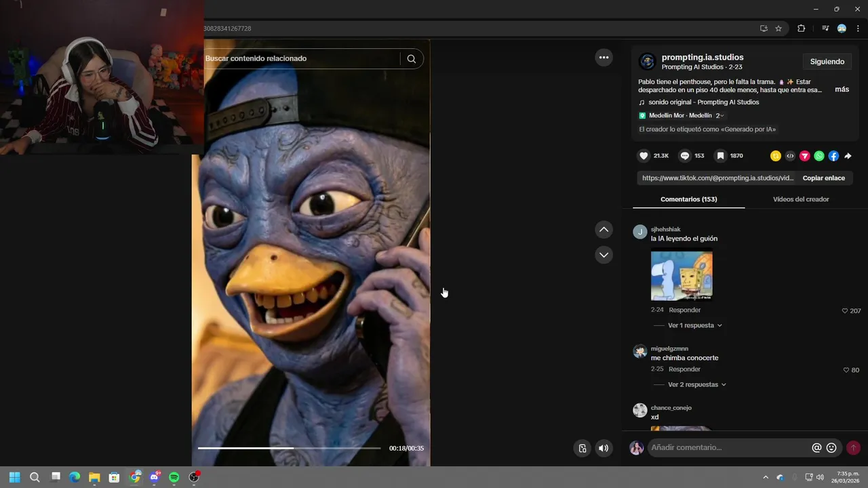The height and width of the screenshot is (488, 868).
Task: Click the 'Añadir comentario...' input field
Action: (729, 448)
